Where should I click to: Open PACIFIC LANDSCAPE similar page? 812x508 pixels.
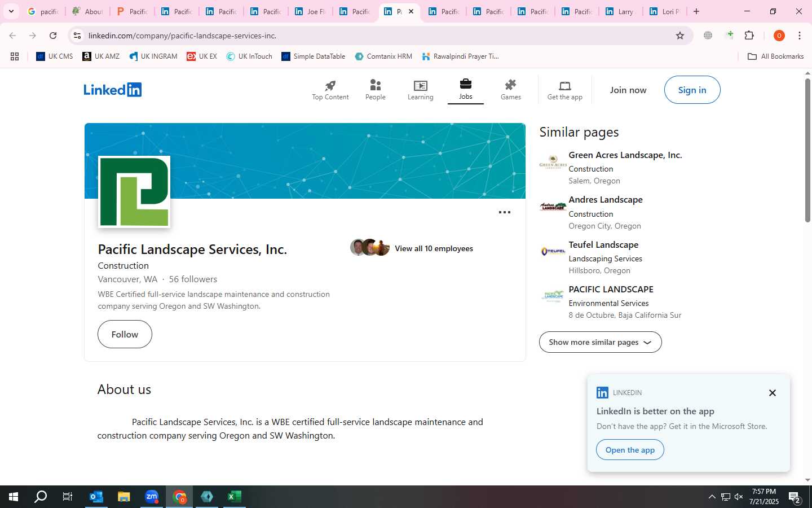[611, 289]
